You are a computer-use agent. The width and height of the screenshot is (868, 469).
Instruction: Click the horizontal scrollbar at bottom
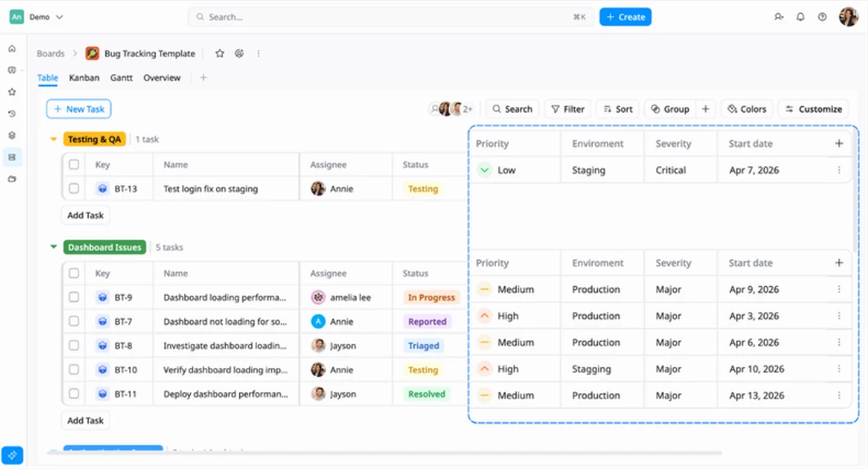(385, 453)
